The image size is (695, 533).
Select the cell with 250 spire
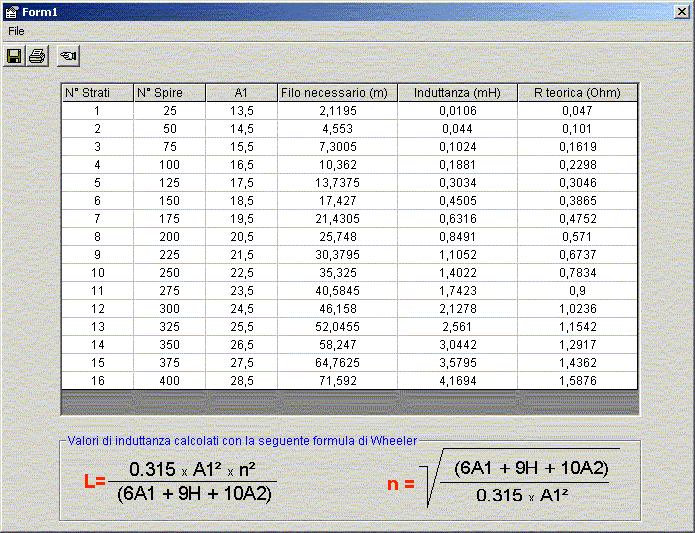tap(170, 273)
